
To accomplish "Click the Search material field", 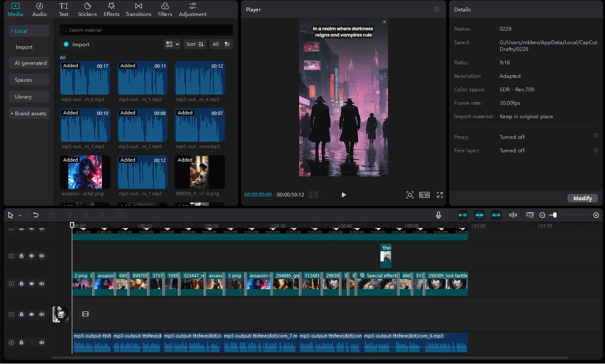I will click(146, 30).
